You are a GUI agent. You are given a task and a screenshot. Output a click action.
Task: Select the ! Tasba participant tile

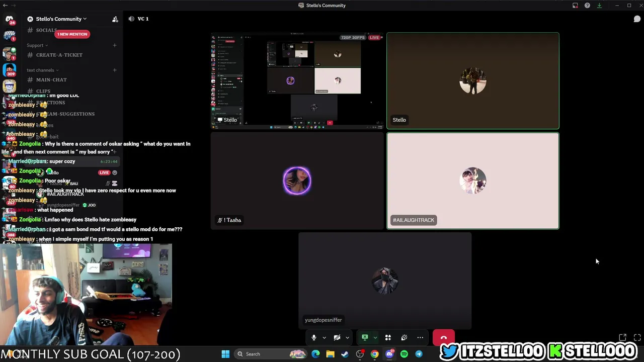coord(297,180)
